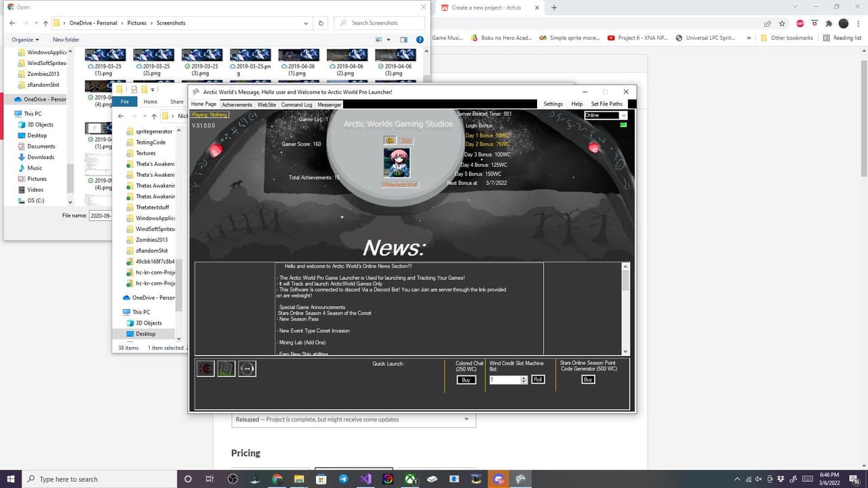Toggle the preview pane in Open dialog
868x488 pixels.
403,40
